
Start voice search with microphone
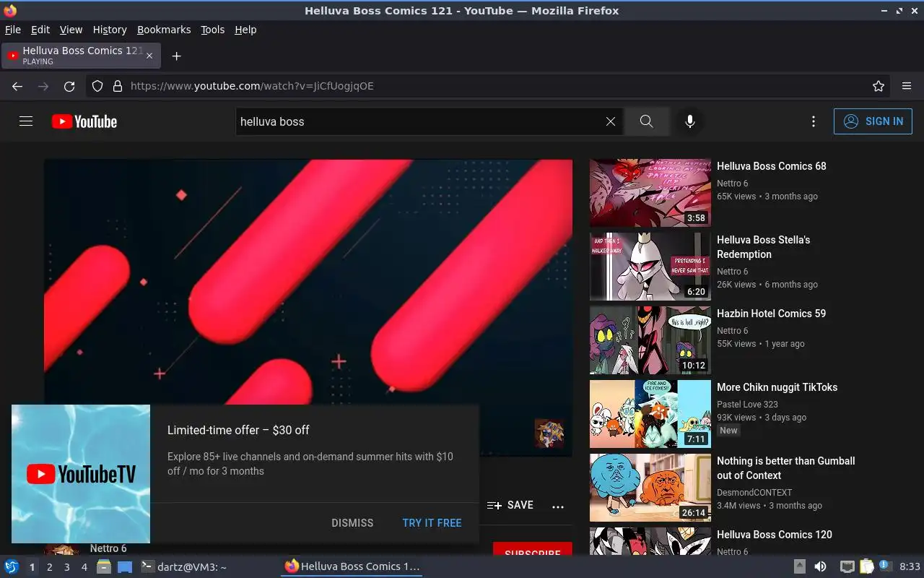click(x=690, y=121)
